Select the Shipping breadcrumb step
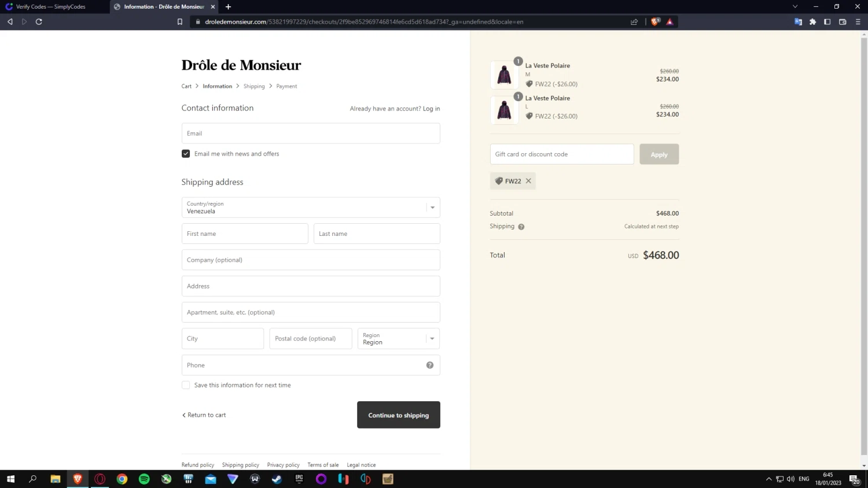 (254, 86)
